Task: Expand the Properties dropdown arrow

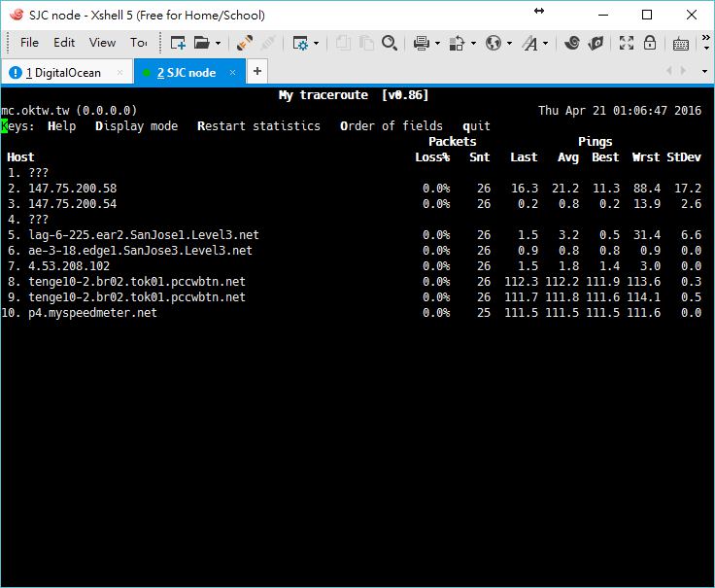Action: 317,44
